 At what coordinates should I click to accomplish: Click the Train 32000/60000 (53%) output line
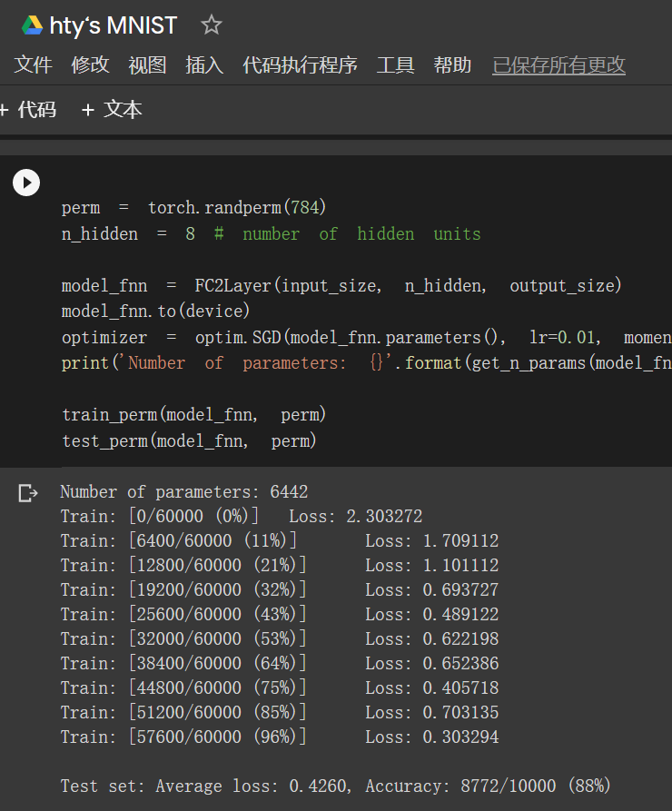(280, 638)
